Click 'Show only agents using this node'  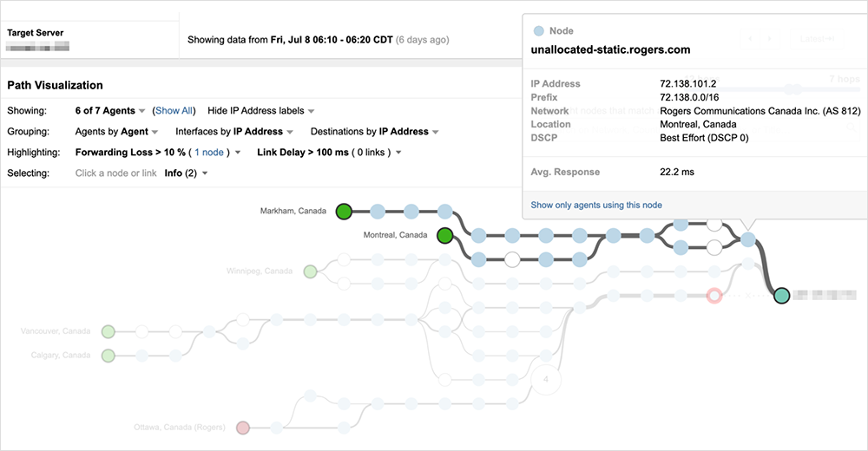[596, 205]
